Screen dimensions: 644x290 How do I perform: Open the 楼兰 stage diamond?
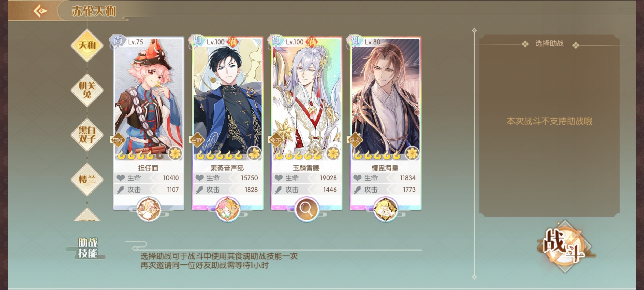pyautogui.click(x=87, y=179)
